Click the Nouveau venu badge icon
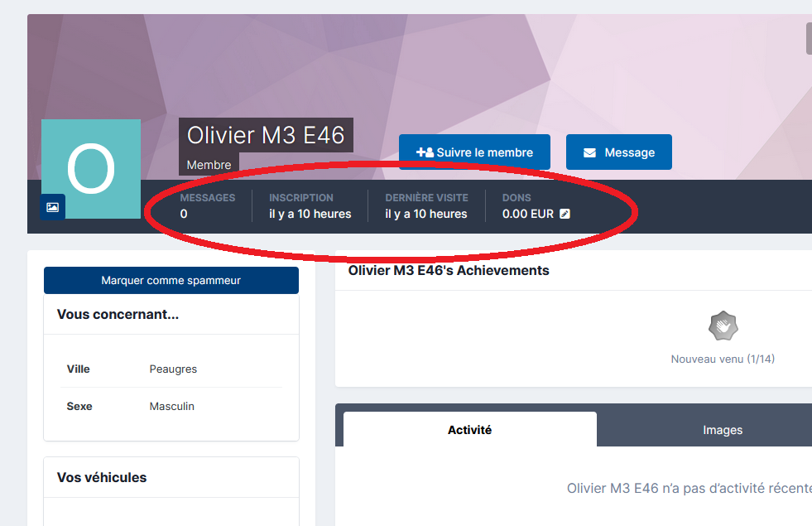812x526 pixels. pos(723,326)
